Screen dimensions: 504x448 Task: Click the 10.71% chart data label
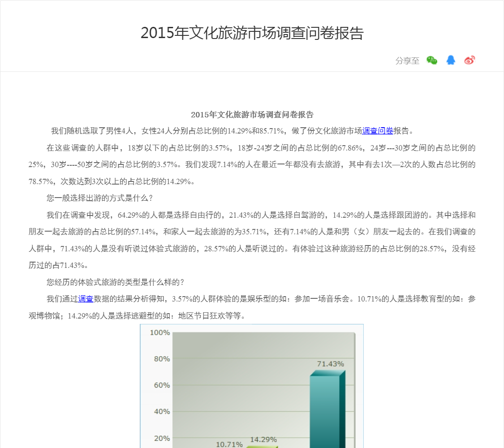[229, 444]
